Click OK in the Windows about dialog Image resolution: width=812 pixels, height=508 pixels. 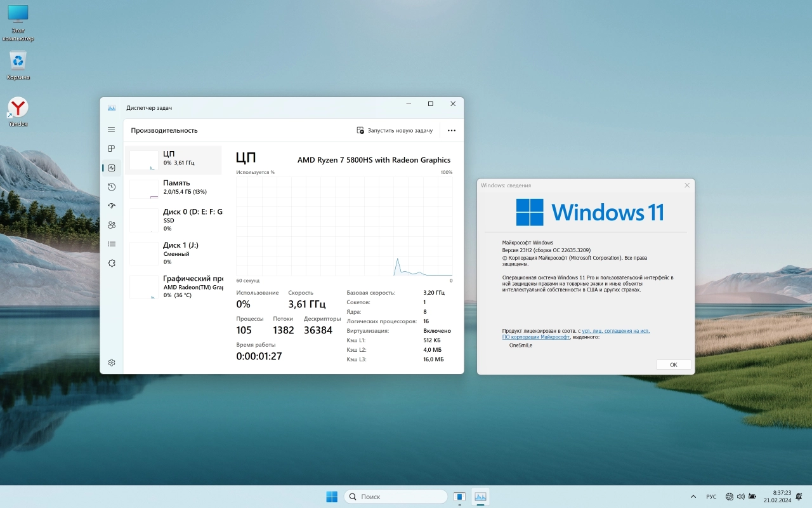[674, 364]
